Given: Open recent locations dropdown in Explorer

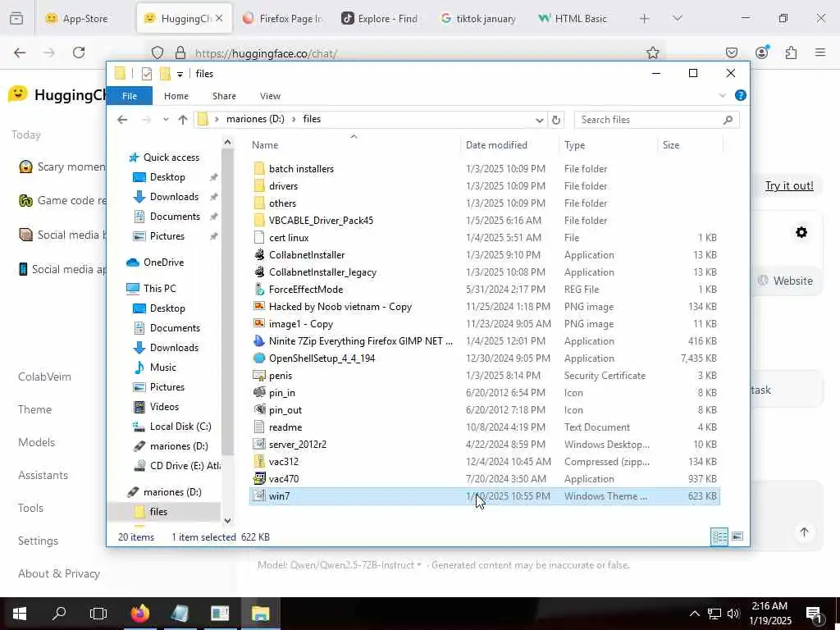Looking at the screenshot, I should [x=166, y=120].
